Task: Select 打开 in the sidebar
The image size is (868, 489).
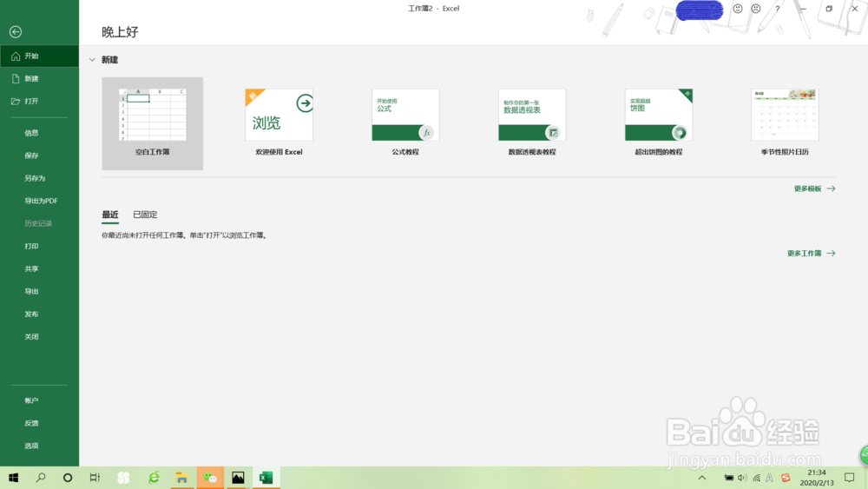Action: pyautogui.click(x=39, y=102)
